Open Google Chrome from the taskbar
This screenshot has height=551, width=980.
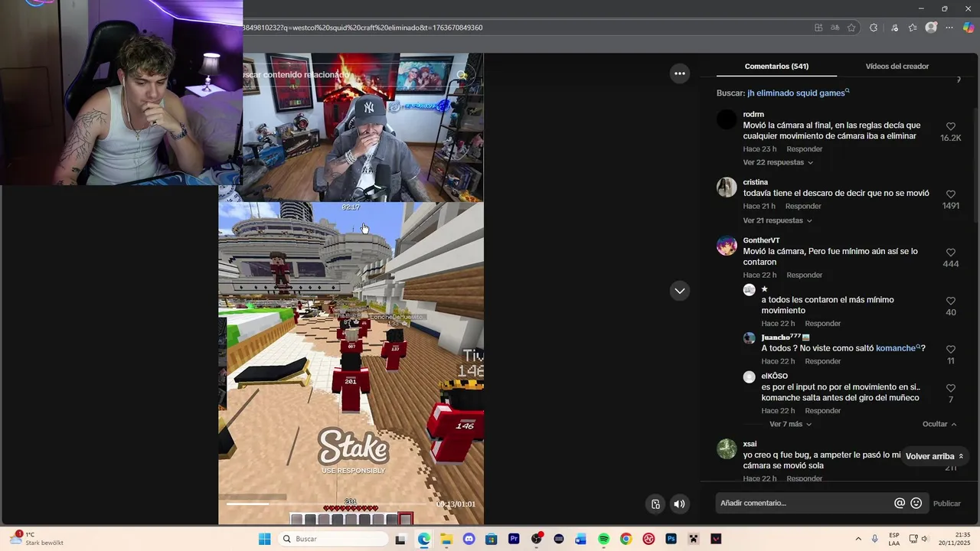[x=626, y=539]
